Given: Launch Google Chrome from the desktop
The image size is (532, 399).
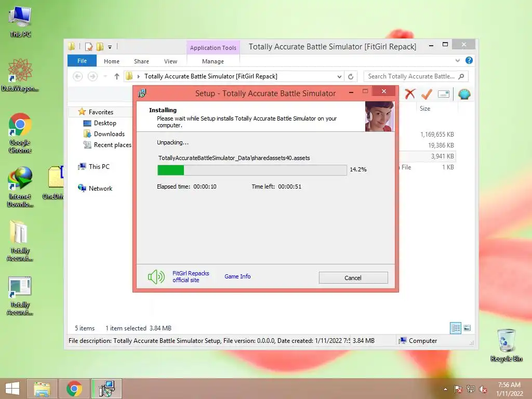Looking at the screenshot, I should tap(20, 132).
